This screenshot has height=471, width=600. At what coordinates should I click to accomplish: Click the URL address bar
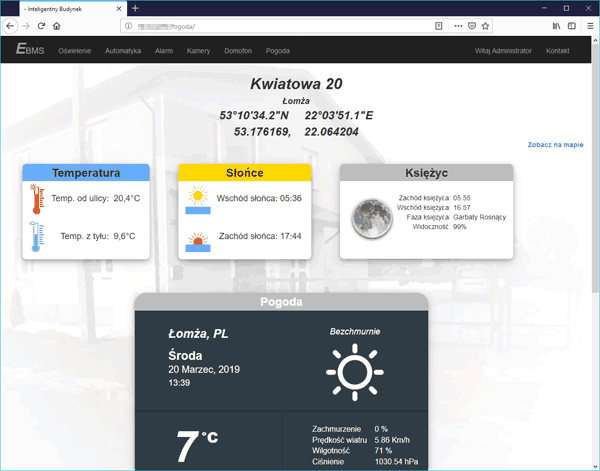tap(280, 26)
